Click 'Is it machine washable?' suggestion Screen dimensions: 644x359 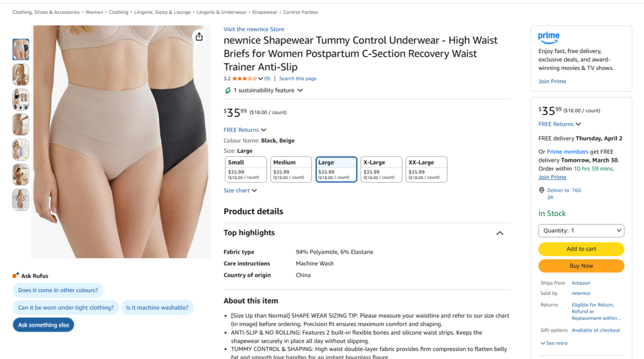(x=157, y=308)
